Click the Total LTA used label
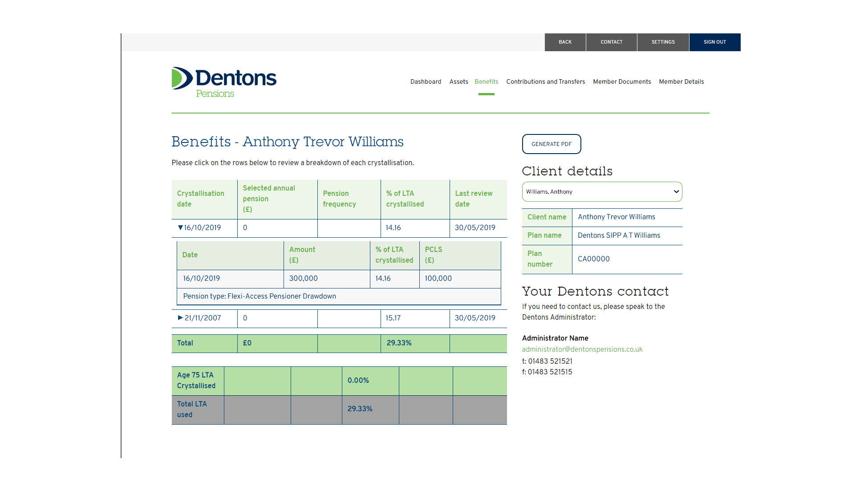The image size is (868, 483). tap(192, 409)
